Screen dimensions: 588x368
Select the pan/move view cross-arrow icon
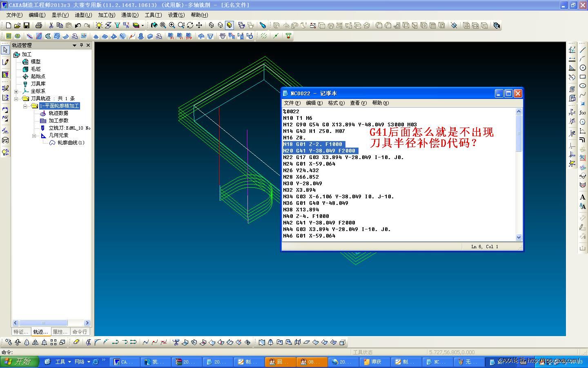click(x=199, y=25)
